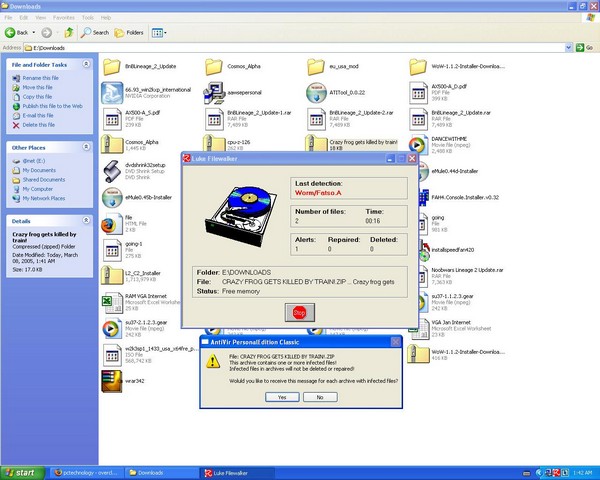
Task: Select BnBLineage_2_Update-2.rar file icon
Action: [316, 119]
